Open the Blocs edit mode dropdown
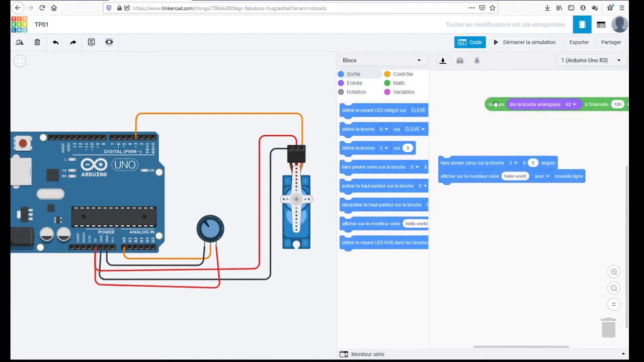 point(382,60)
